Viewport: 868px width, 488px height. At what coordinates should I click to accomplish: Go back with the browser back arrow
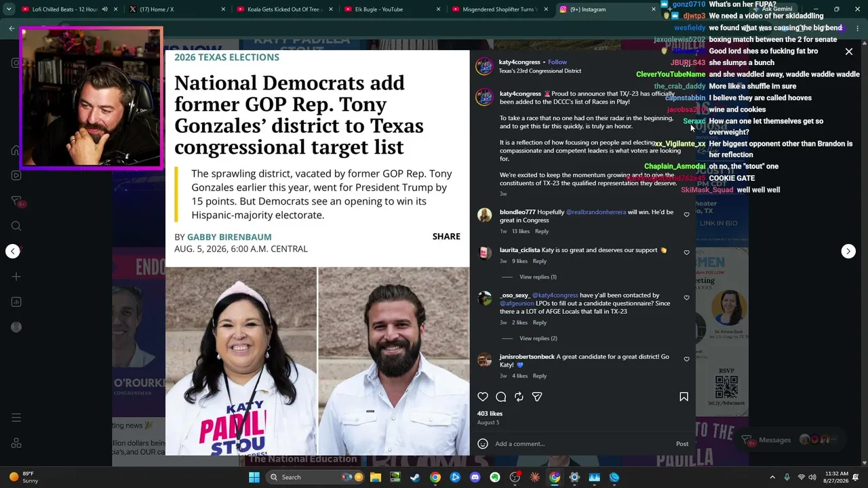pos(12,28)
